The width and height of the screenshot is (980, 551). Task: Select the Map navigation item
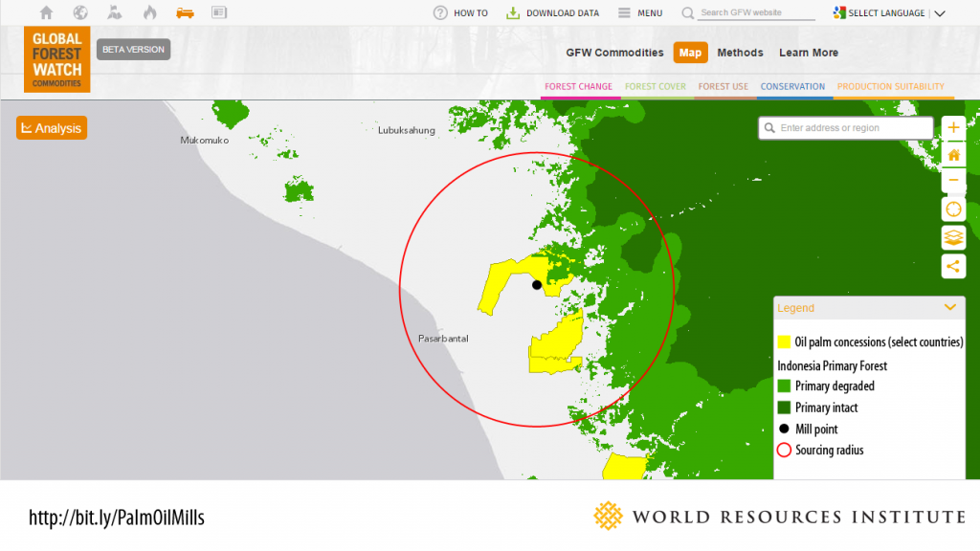690,53
